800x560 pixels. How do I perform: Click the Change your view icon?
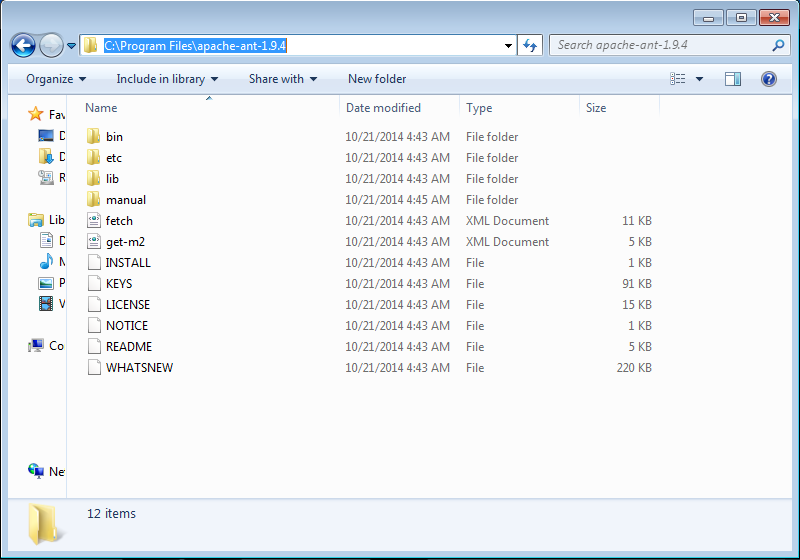coord(679,79)
